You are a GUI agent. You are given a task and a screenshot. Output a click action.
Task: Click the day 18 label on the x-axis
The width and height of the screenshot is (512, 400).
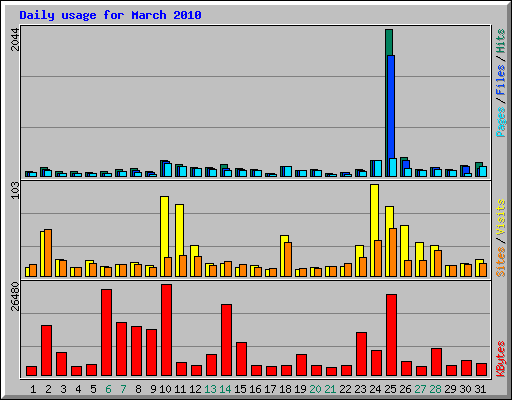click(285, 389)
